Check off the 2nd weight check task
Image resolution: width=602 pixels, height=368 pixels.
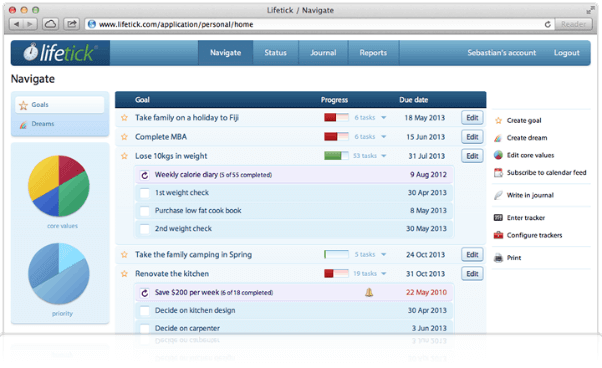[x=145, y=229]
